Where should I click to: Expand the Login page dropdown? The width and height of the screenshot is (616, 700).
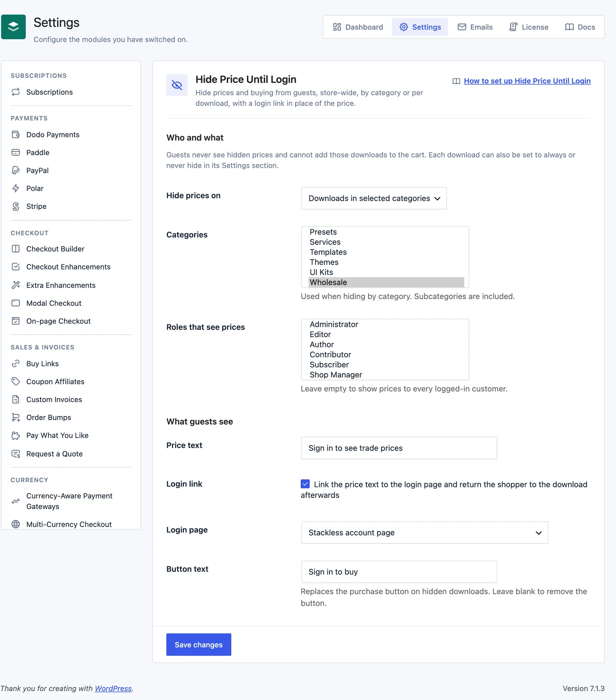424,533
